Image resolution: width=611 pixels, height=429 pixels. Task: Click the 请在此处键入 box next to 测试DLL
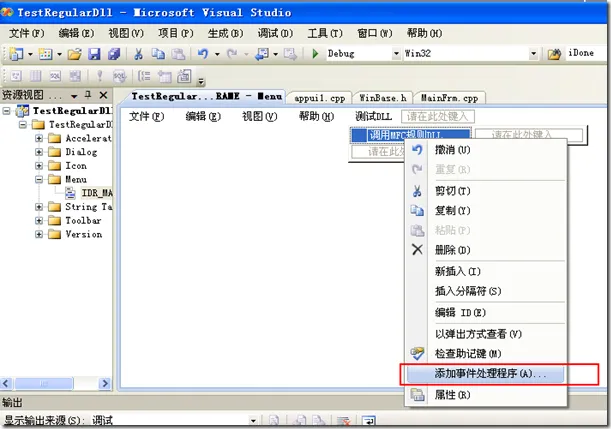438,116
